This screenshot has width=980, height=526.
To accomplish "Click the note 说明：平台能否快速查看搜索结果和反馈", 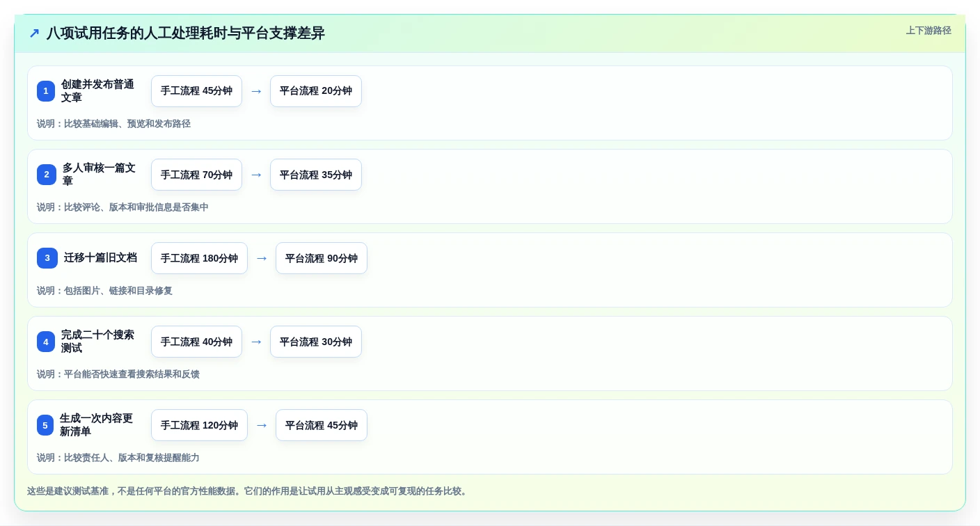I will (x=118, y=374).
